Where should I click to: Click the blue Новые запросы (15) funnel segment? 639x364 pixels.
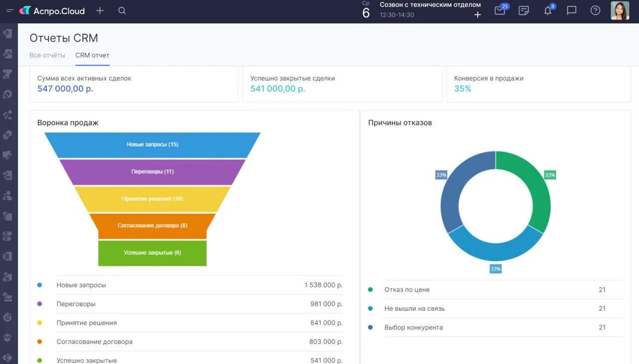(152, 145)
